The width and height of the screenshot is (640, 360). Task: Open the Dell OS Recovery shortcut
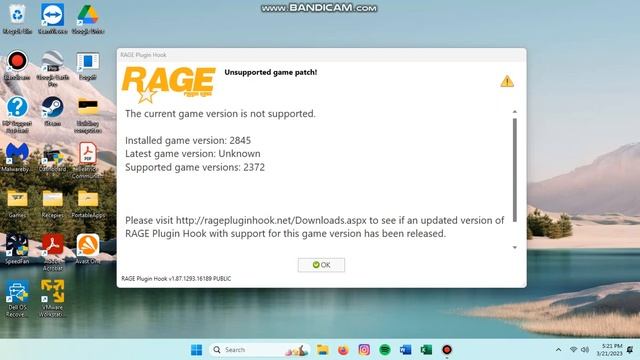[x=17, y=299]
